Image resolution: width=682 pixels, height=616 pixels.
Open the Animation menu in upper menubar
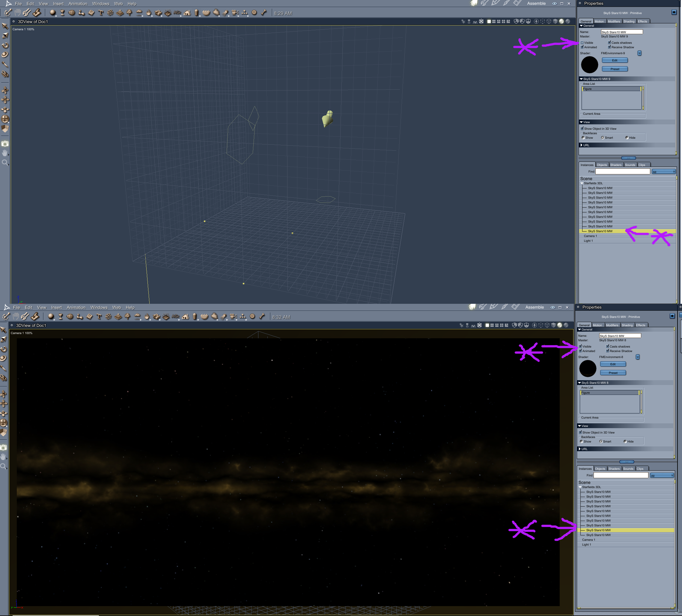click(78, 4)
